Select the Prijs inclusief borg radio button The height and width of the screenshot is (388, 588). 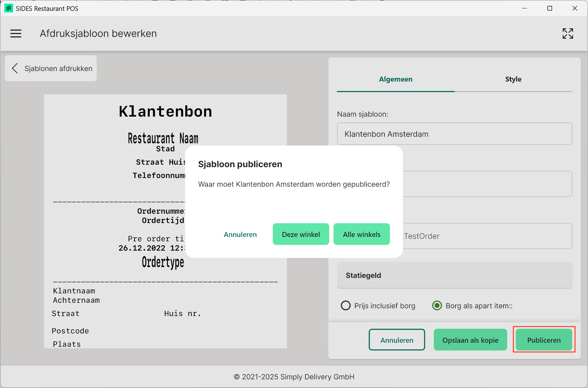(x=346, y=305)
